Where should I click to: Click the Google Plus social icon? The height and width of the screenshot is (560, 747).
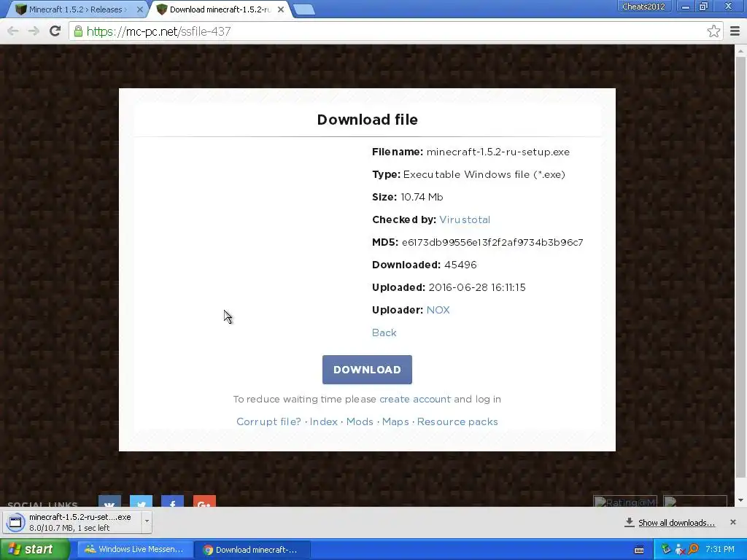pyautogui.click(x=204, y=502)
